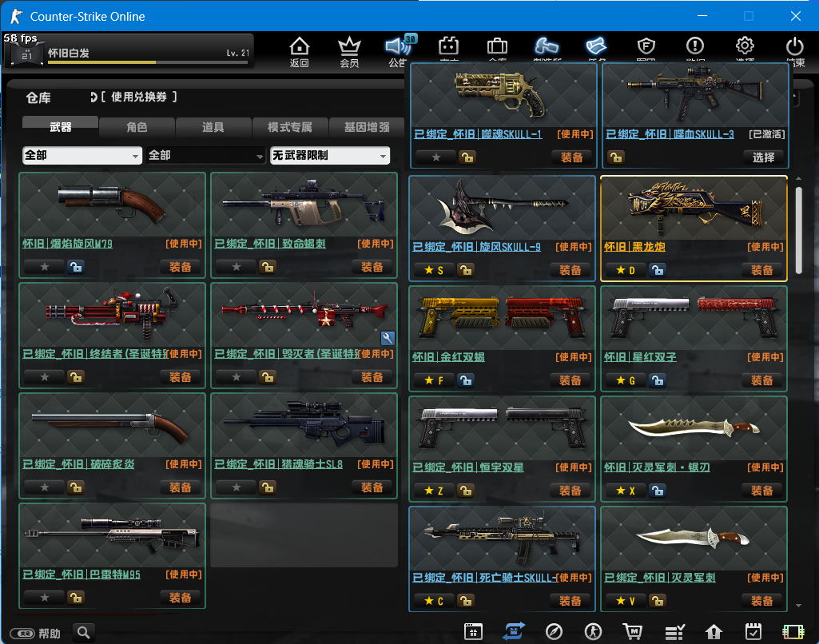Toggle the favorite star on 巴雷特M95
819x644 pixels.
pyautogui.click(x=45, y=598)
